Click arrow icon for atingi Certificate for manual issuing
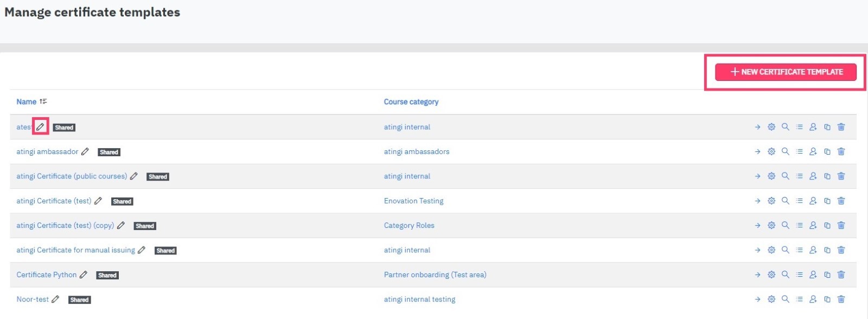This screenshot has height=319, width=868. coord(757,250)
